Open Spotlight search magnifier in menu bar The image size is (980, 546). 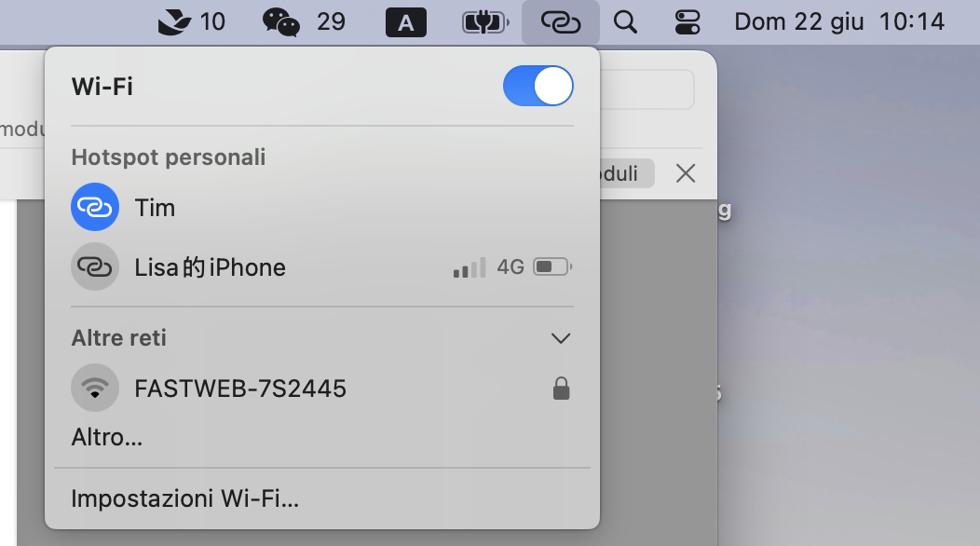[625, 22]
